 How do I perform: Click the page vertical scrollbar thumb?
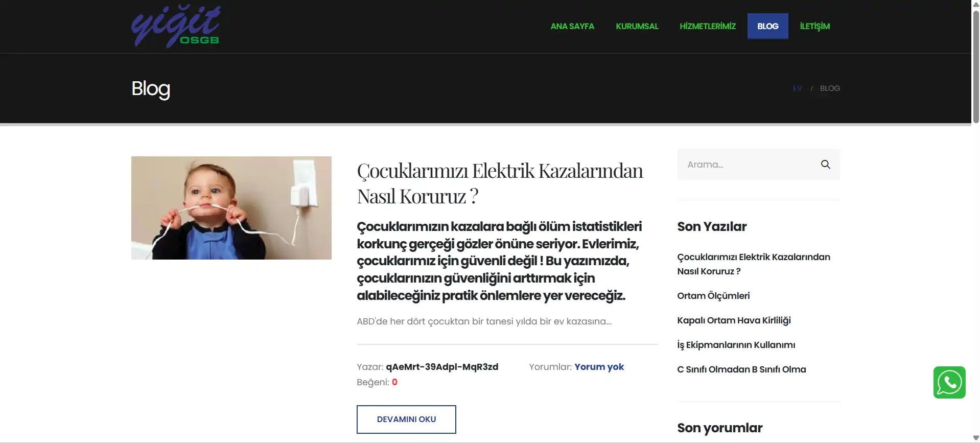click(975, 66)
